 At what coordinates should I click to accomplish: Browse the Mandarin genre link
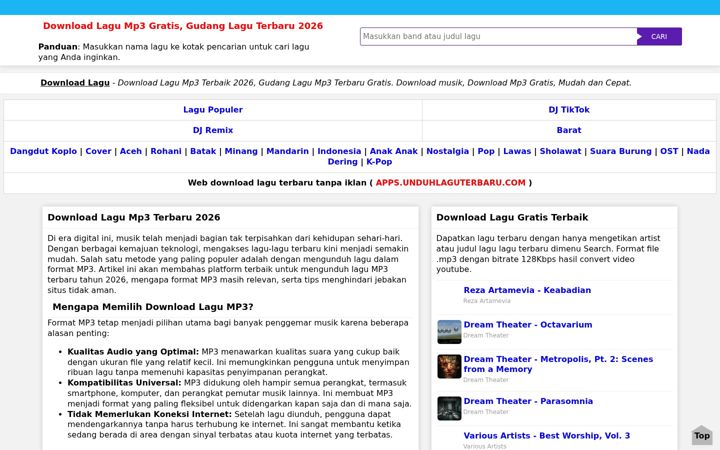[x=287, y=151]
